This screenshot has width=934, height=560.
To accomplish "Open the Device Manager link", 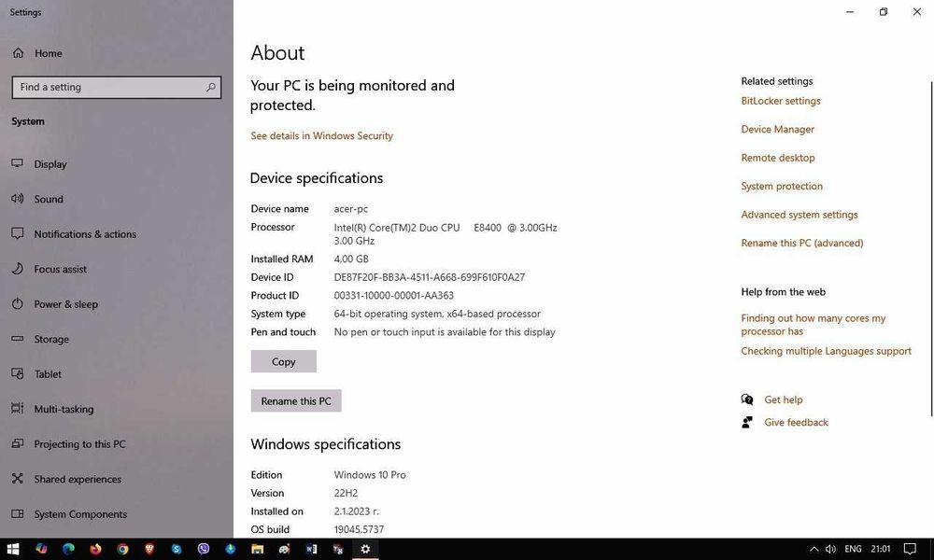I will coord(777,129).
